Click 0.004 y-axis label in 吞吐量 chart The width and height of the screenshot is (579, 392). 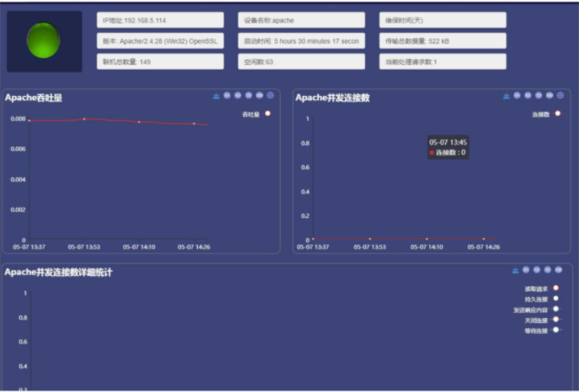19,179
